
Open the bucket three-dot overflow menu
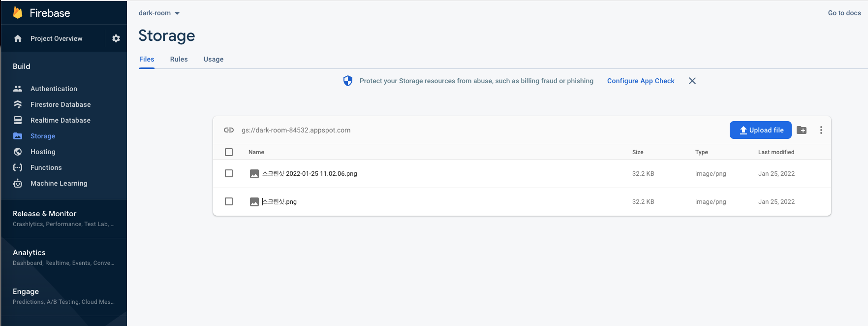pos(821,130)
